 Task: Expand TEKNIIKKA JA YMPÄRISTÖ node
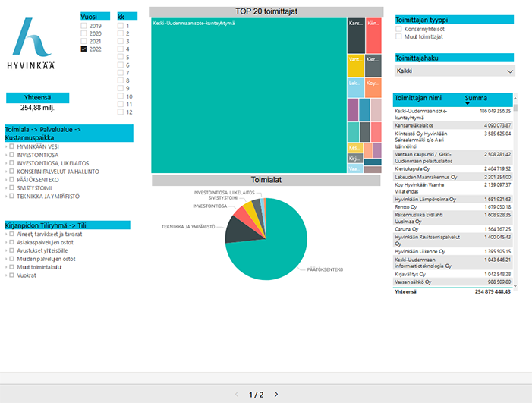[6, 197]
